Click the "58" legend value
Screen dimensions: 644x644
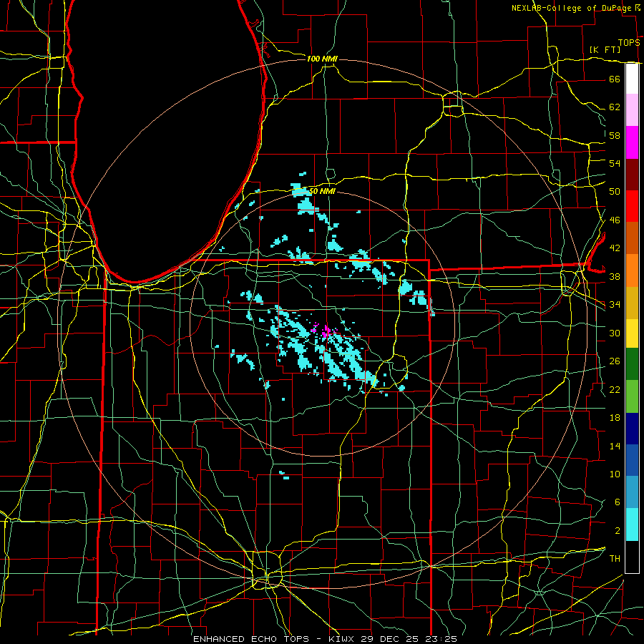click(615, 135)
